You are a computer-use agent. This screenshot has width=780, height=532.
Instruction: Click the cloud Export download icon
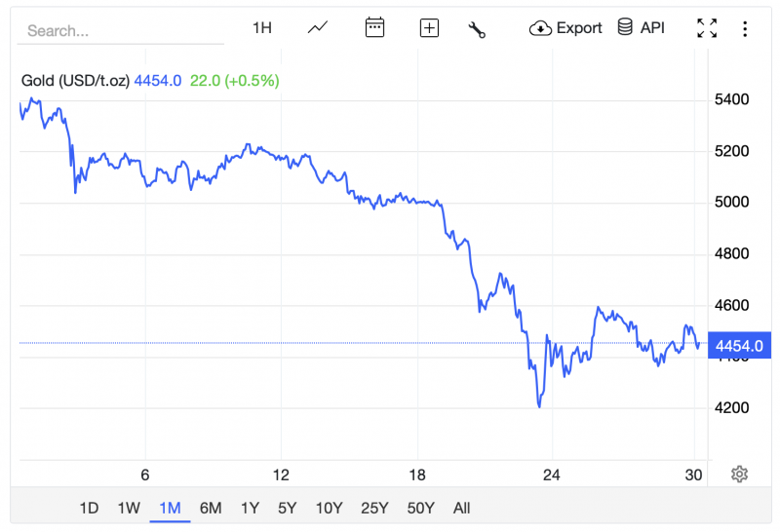tap(540, 28)
